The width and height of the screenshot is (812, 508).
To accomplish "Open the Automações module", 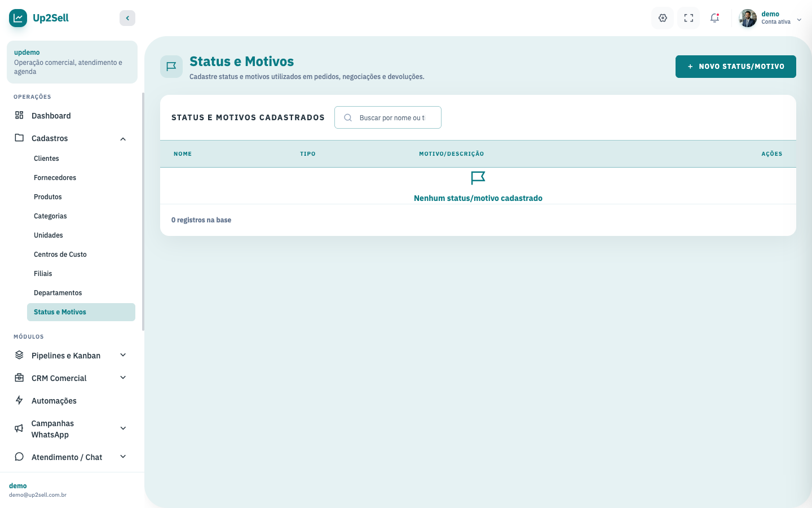I will (72, 401).
